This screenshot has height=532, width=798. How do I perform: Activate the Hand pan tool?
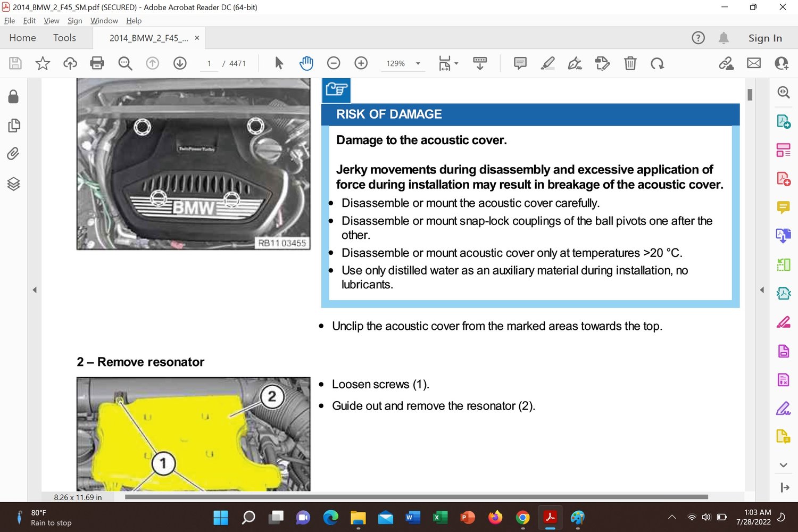coord(306,63)
